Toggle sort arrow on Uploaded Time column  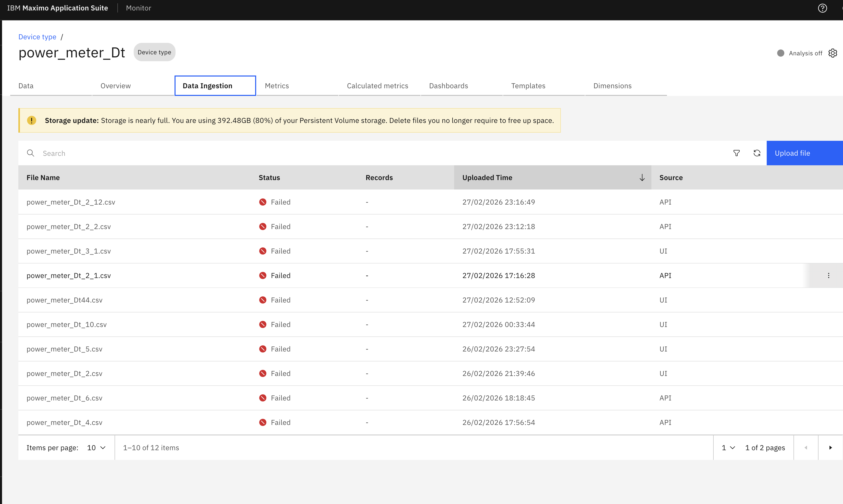coord(642,178)
